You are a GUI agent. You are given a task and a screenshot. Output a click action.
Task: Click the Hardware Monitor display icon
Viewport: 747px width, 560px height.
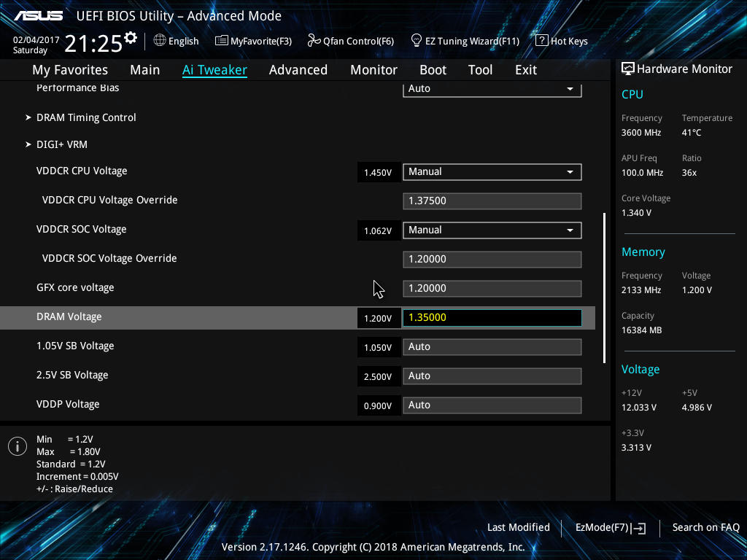coord(628,69)
